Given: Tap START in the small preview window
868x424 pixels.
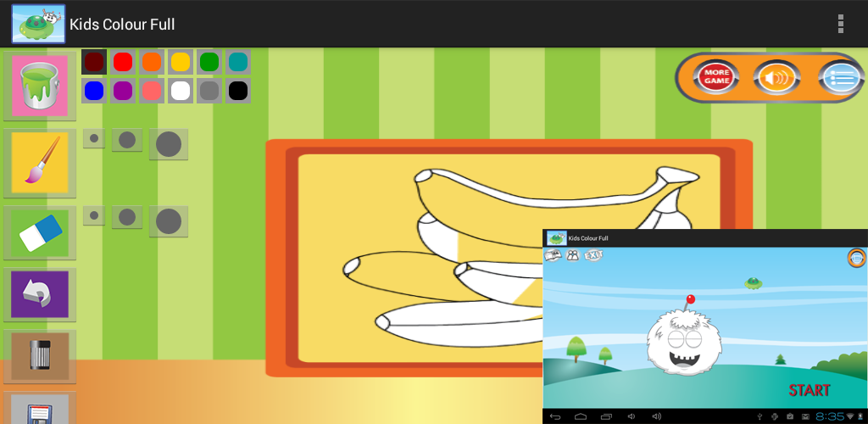Looking at the screenshot, I should [810, 390].
